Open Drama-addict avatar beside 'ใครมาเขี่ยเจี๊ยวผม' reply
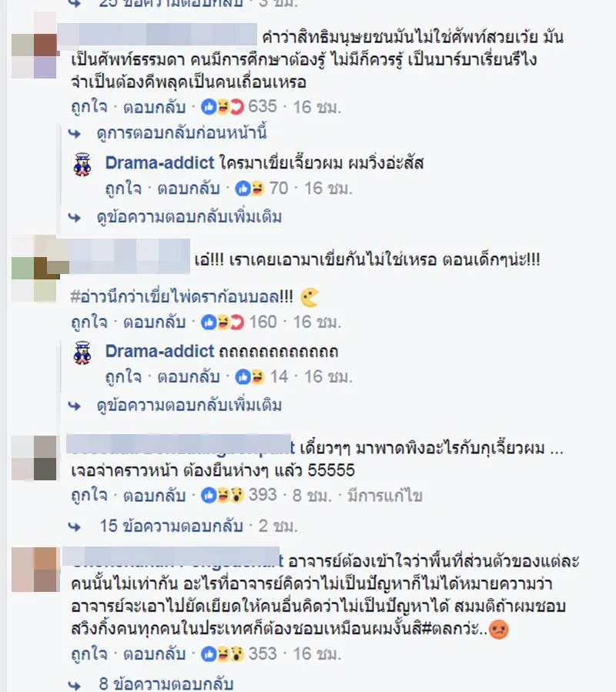Image resolution: width=616 pixels, height=692 pixels. click(x=82, y=165)
